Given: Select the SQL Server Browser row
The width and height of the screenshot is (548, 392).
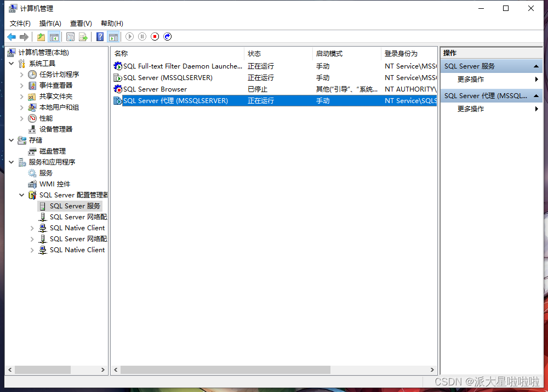Looking at the screenshot, I should click(275, 89).
